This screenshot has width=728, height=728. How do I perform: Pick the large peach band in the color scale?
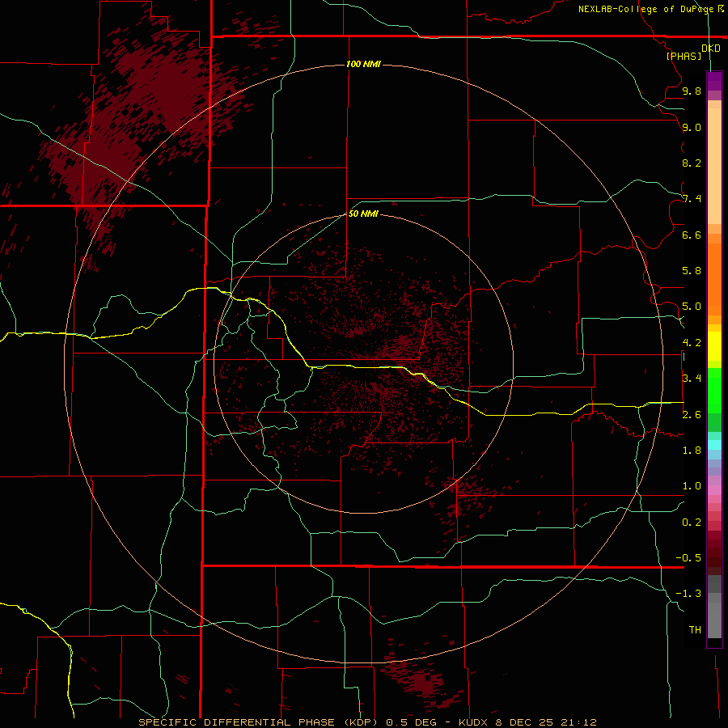[714, 166]
